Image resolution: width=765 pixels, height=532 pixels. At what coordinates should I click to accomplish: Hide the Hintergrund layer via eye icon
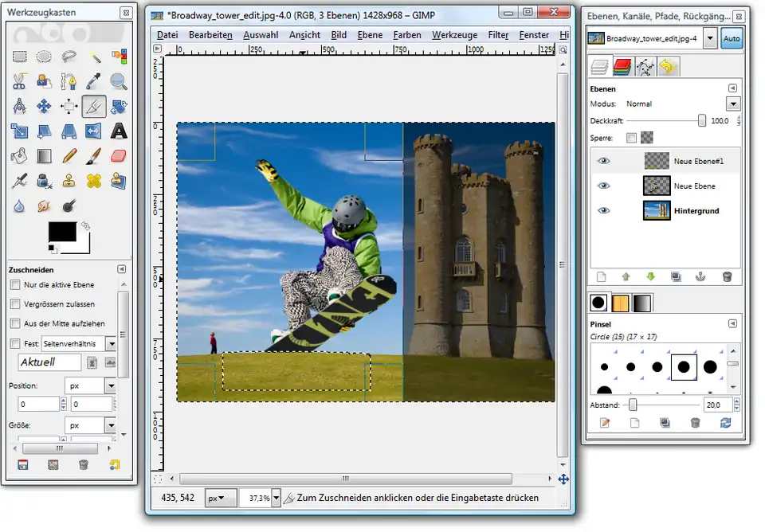click(603, 211)
